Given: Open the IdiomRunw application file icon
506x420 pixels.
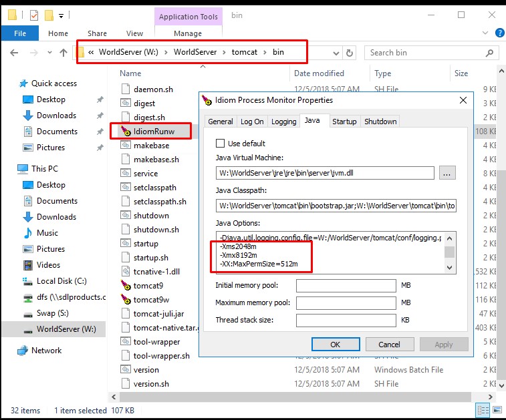Looking at the screenshot, I should (126, 131).
